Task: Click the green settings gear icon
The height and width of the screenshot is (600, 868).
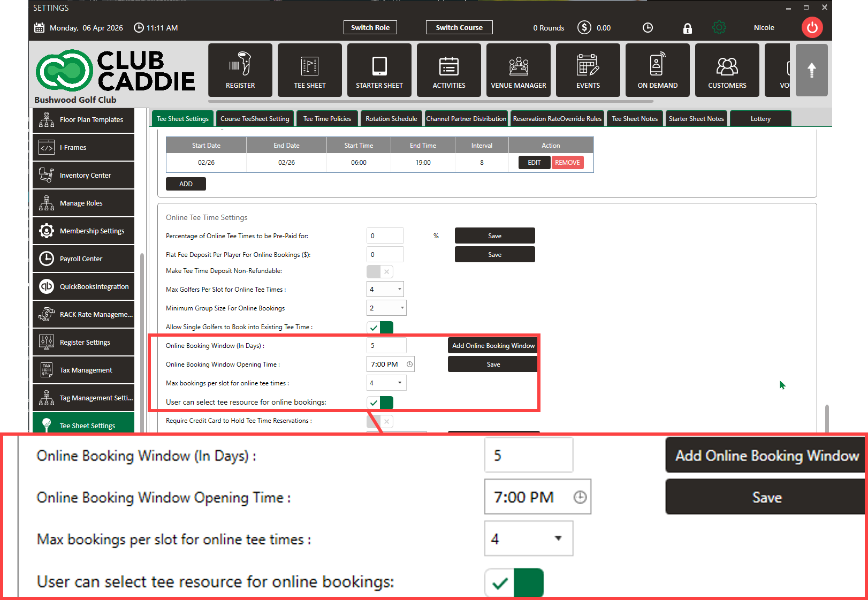Action: [719, 28]
